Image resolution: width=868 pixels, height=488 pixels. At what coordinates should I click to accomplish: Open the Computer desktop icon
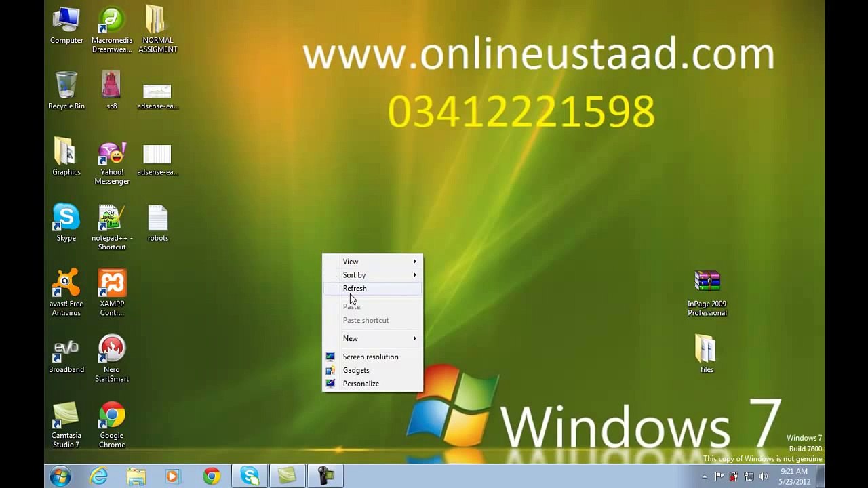(x=66, y=26)
